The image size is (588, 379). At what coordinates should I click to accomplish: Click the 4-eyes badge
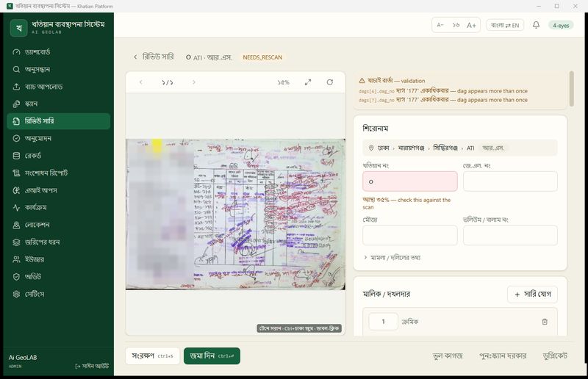[561, 26]
